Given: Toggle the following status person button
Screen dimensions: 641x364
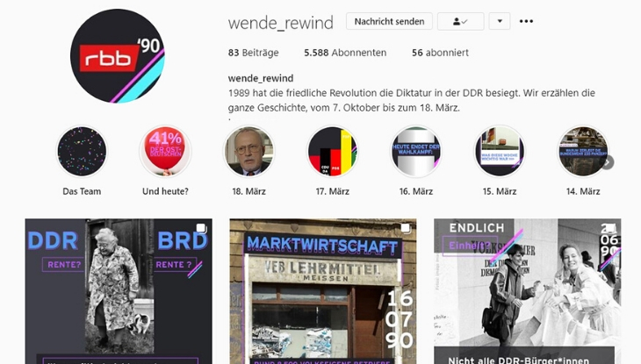Looking at the screenshot, I should point(460,21).
